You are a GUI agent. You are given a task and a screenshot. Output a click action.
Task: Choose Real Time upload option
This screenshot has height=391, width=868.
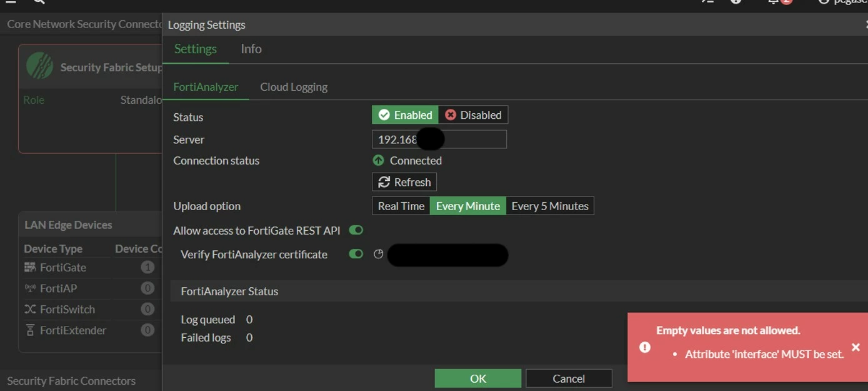coord(401,206)
